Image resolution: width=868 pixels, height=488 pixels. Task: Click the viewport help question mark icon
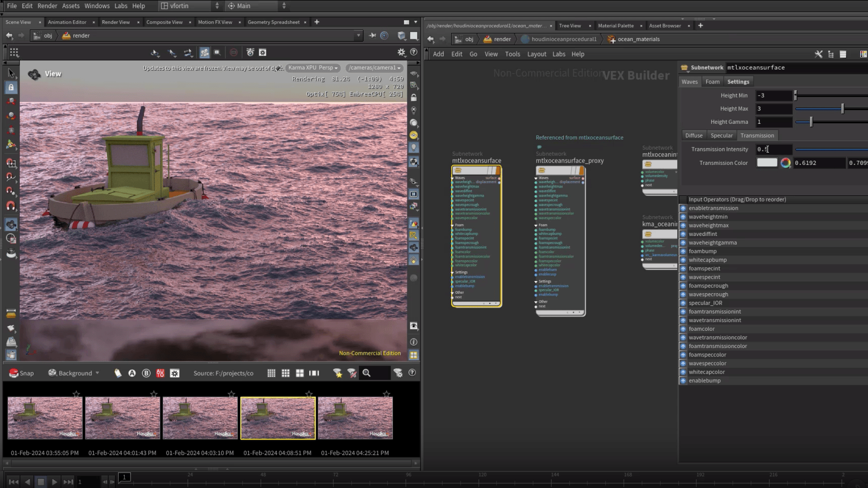(x=413, y=52)
